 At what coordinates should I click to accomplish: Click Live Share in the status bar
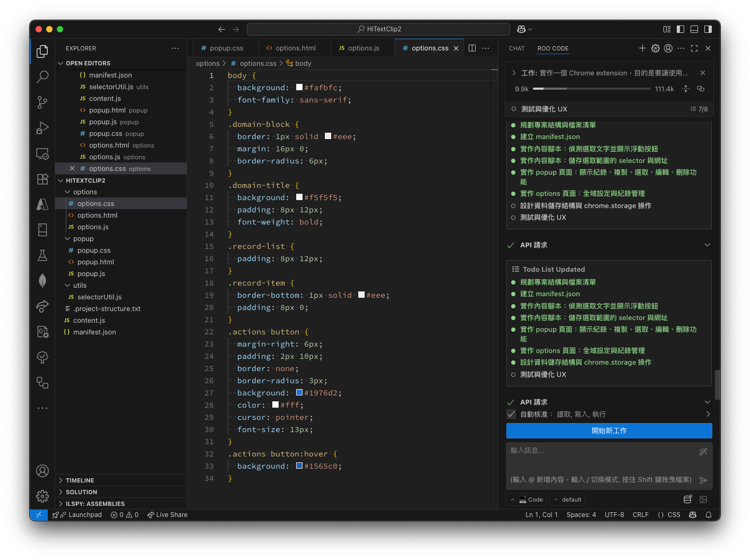[x=167, y=515]
